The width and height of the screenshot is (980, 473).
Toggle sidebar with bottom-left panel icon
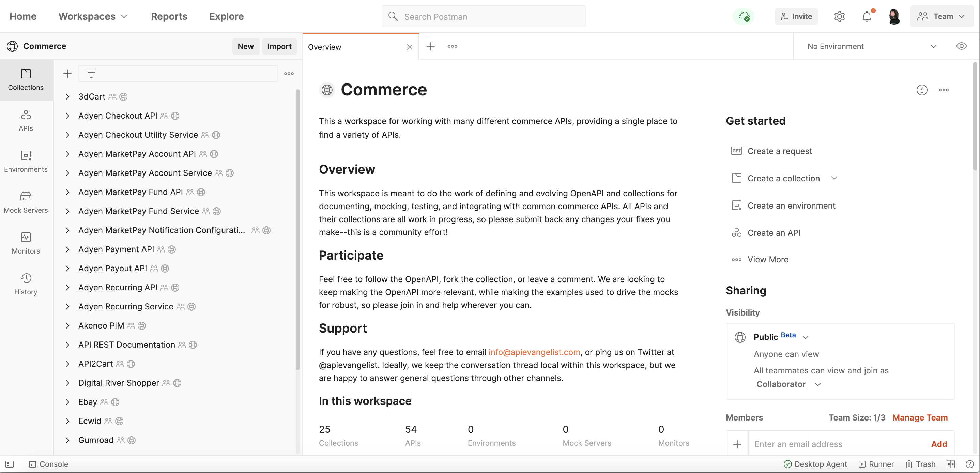(x=10, y=464)
